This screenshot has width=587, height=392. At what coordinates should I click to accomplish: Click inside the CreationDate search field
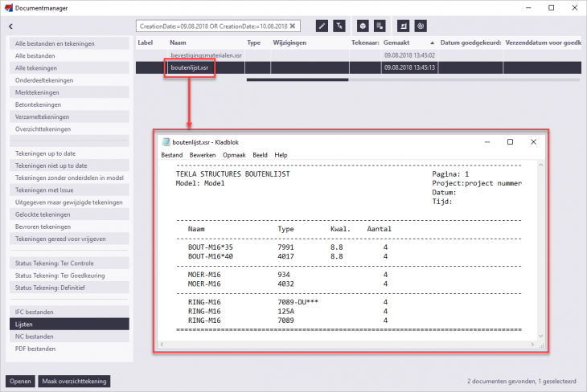point(211,26)
